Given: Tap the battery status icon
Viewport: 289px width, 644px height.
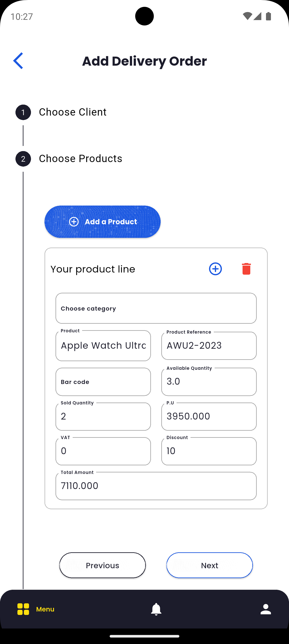Looking at the screenshot, I should click(269, 17).
